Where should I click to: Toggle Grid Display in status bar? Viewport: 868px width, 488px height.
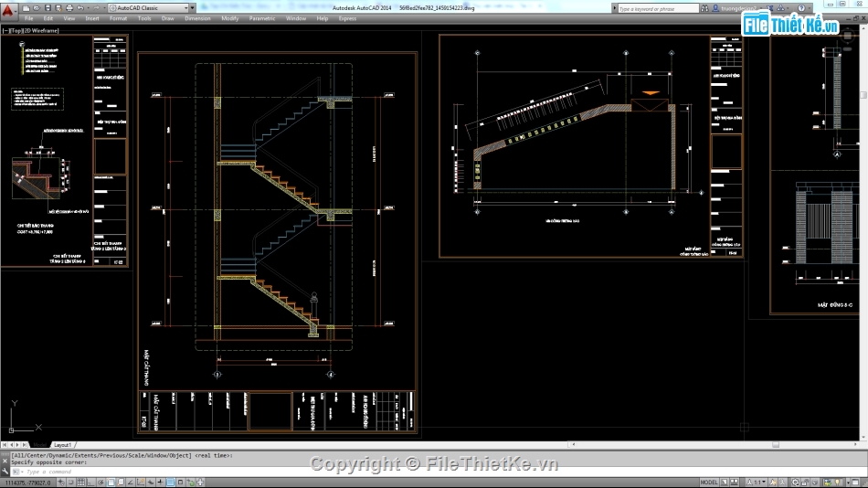tap(80, 483)
